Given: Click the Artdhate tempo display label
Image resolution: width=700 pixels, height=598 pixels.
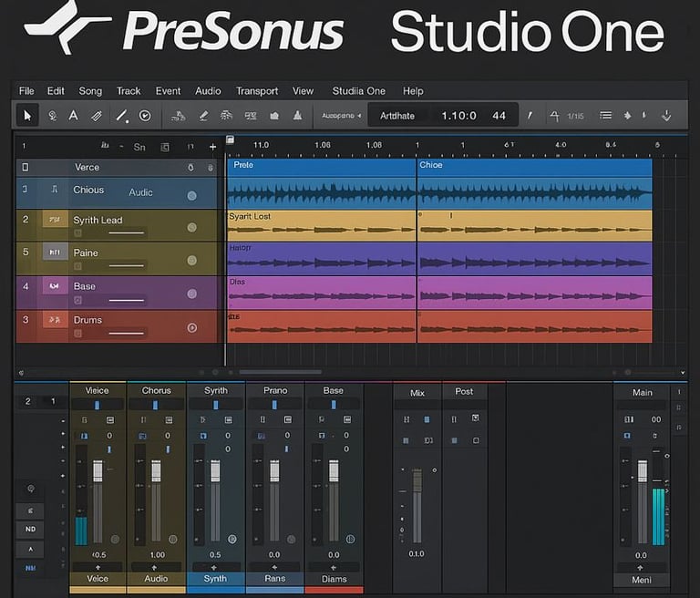Looking at the screenshot, I should point(396,116).
